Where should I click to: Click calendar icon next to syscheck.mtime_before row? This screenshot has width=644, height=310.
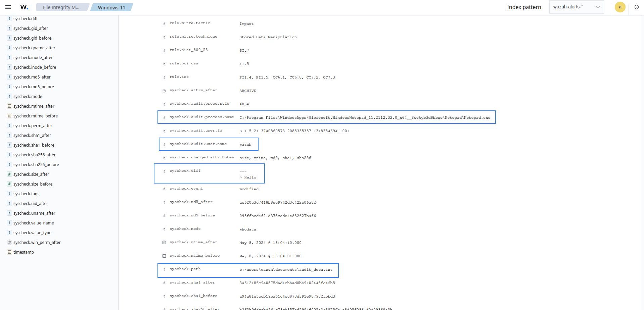(164, 256)
